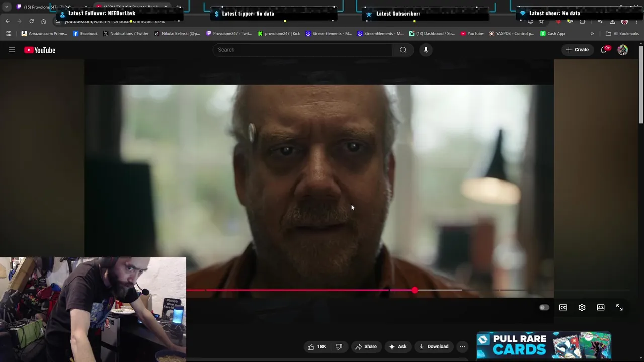Open player settings gear
This screenshot has width=644, height=362.
582,307
